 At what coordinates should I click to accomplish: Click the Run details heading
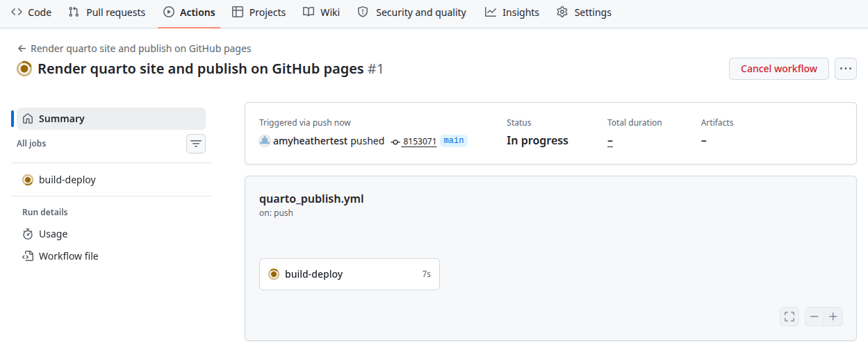point(45,212)
